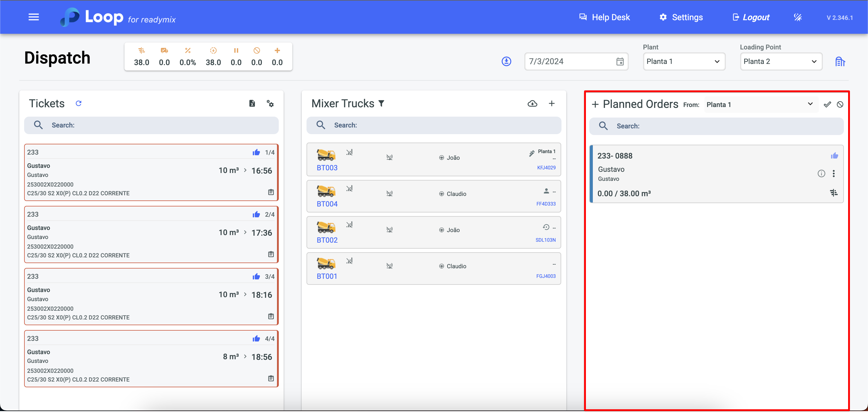The height and width of the screenshot is (412, 868).
Task: Refresh the Tickets list
Action: tap(78, 103)
